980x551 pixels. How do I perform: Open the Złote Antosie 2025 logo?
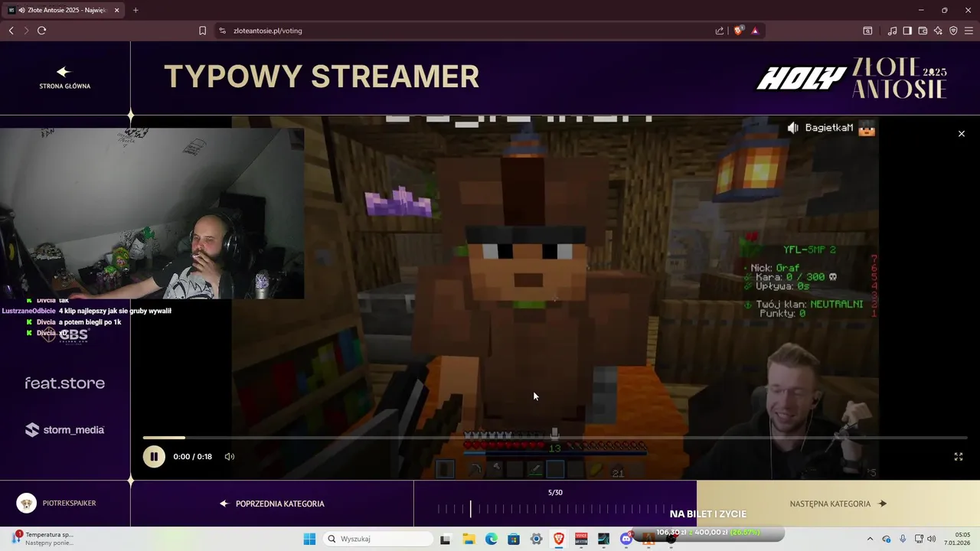point(900,77)
